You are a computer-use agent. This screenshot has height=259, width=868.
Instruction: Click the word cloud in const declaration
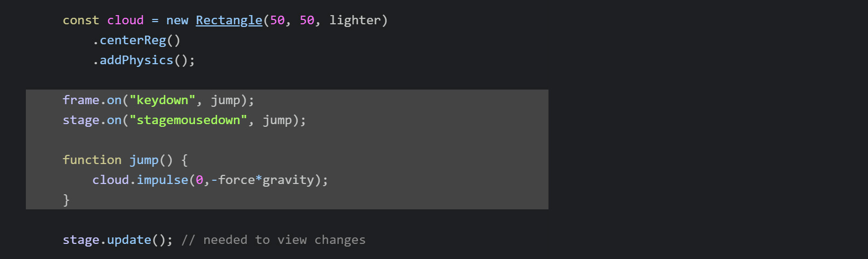126,21
